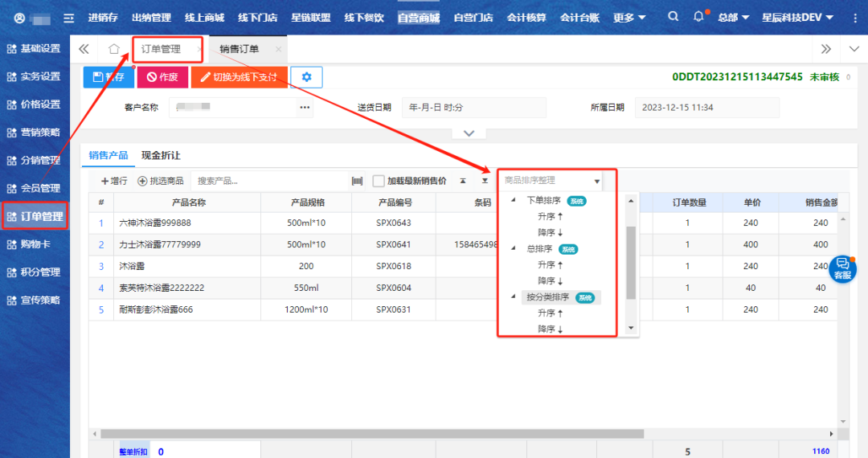This screenshot has height=458, width=868.
Task: Click the barcode scan icon
Action: [357, 181]
